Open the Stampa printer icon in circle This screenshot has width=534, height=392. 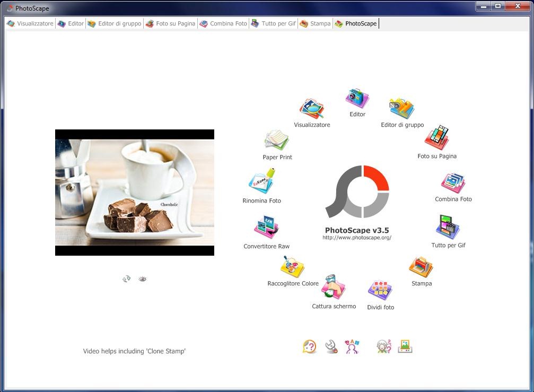coord(421,267)
